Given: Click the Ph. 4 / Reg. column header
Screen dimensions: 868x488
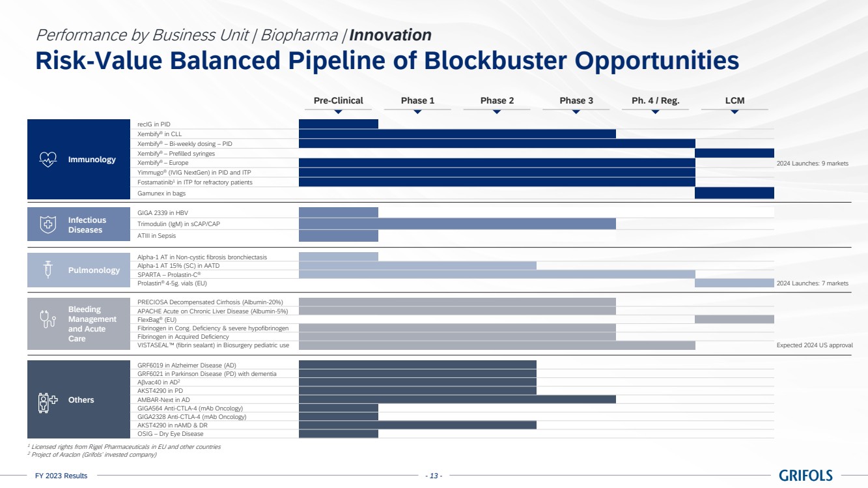Looking at the screenshot, I should click(656, 100).
